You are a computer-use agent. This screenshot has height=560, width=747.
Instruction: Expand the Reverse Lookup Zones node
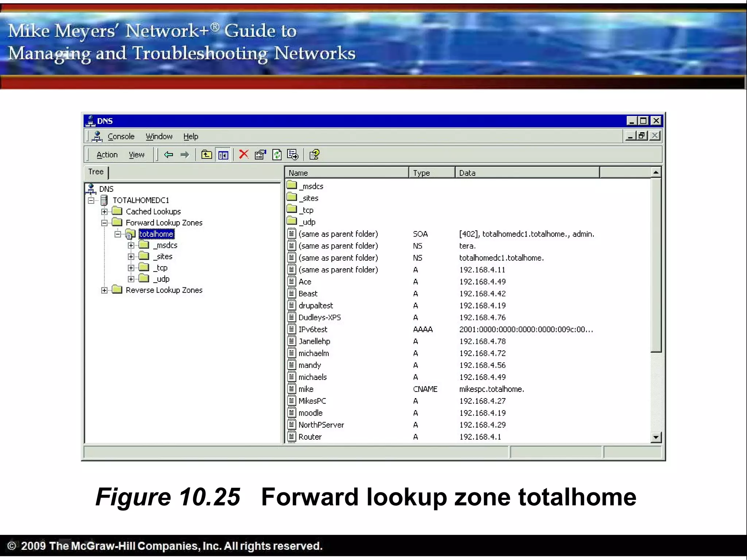(105, 290)
